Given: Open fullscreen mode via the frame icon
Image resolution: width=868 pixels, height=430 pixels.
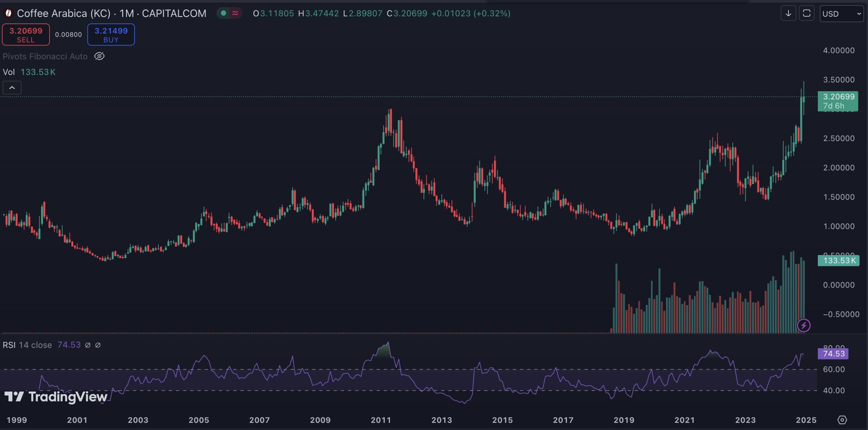Looking at the screenshot, I should (807, 13).
